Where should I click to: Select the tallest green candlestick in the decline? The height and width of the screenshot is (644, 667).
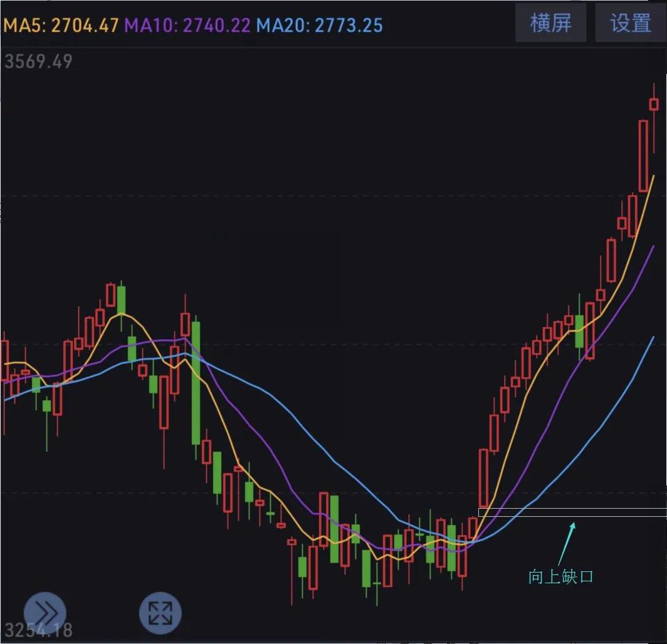(196, 382)
